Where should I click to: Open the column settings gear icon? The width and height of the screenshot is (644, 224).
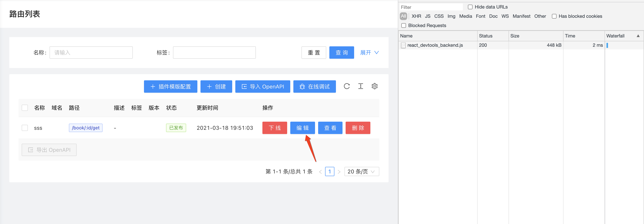(x=374, y=86)
